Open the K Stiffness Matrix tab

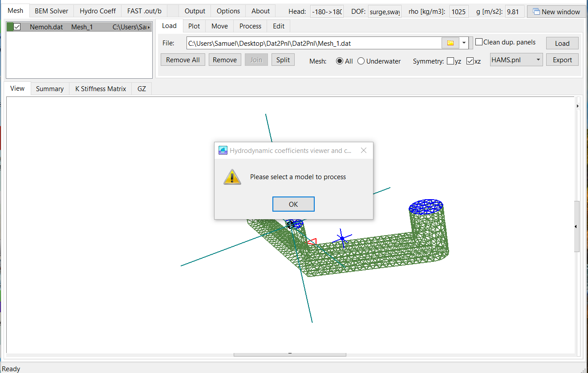coord(100,88)
